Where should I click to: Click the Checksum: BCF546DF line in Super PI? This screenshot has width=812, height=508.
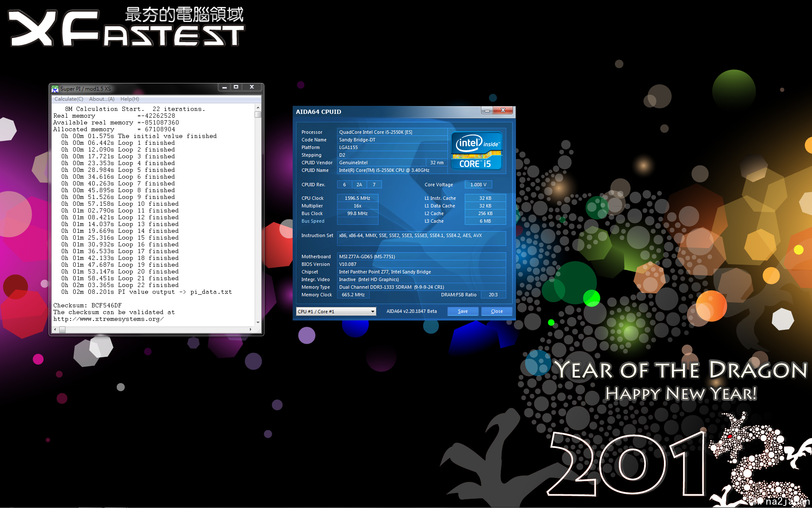88,305
